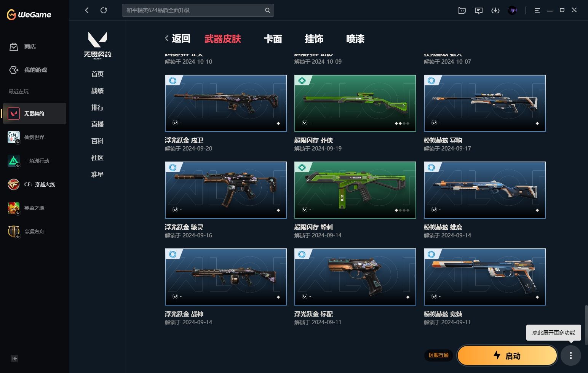Open 直播 live stream section

[97, 124]
